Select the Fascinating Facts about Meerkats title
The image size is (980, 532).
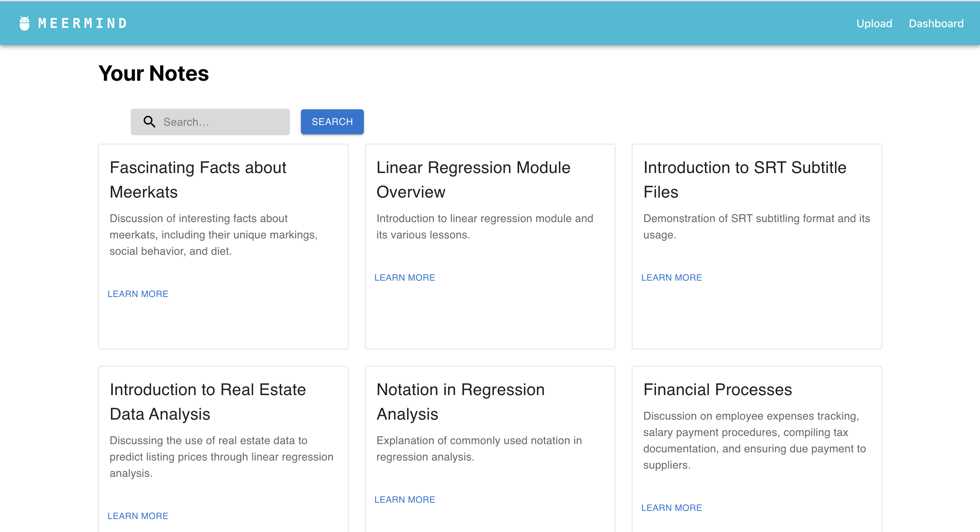click(198, 179)
